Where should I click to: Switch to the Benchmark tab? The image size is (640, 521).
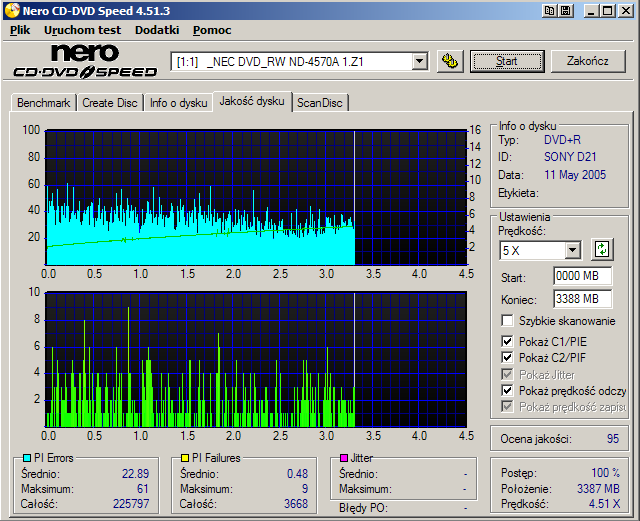click(x=44, y=103)
